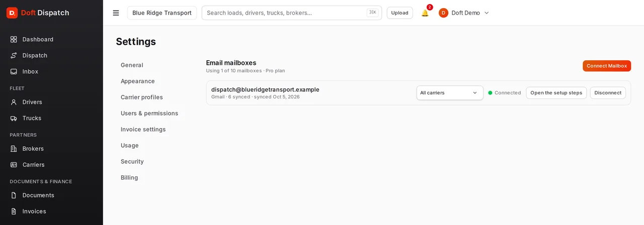Go to Carriers in the sidebar

[33, 165]
